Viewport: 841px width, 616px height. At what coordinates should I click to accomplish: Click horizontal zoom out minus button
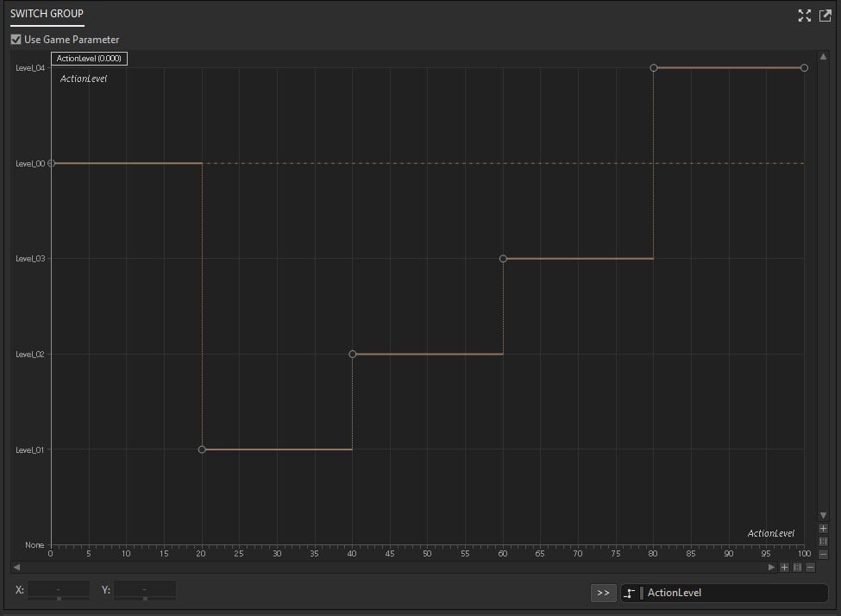(x=810, y=567)
